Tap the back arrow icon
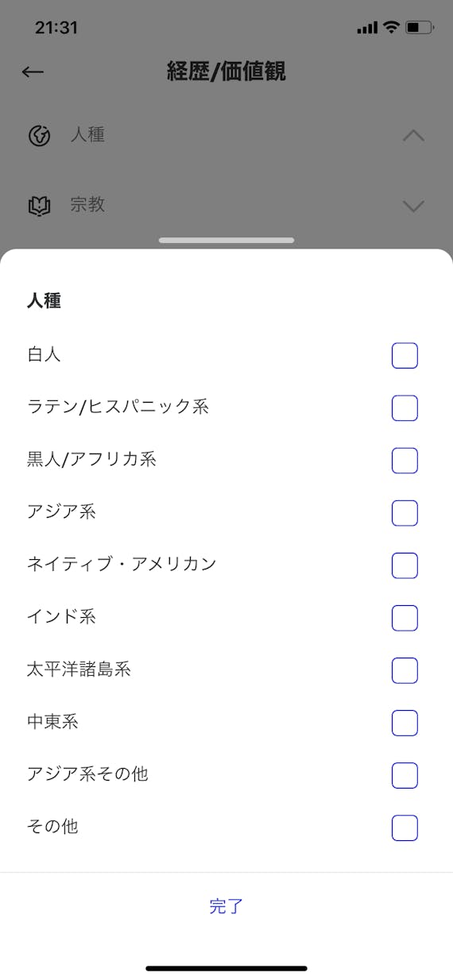 tap(33, 71)
